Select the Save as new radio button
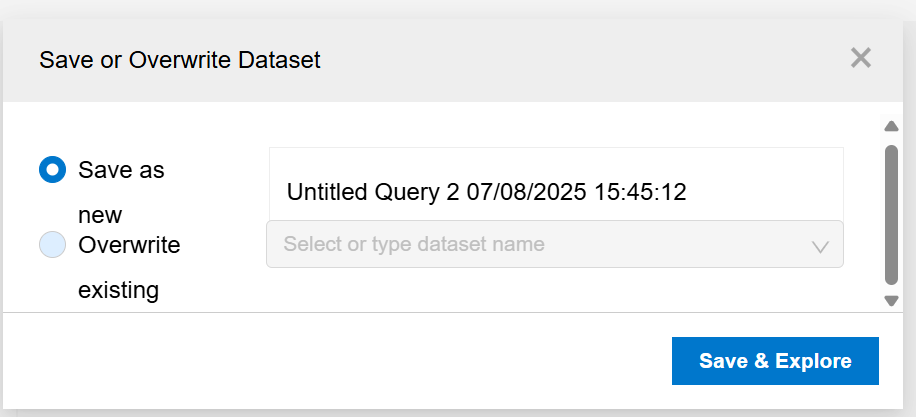 coord(52,170)
